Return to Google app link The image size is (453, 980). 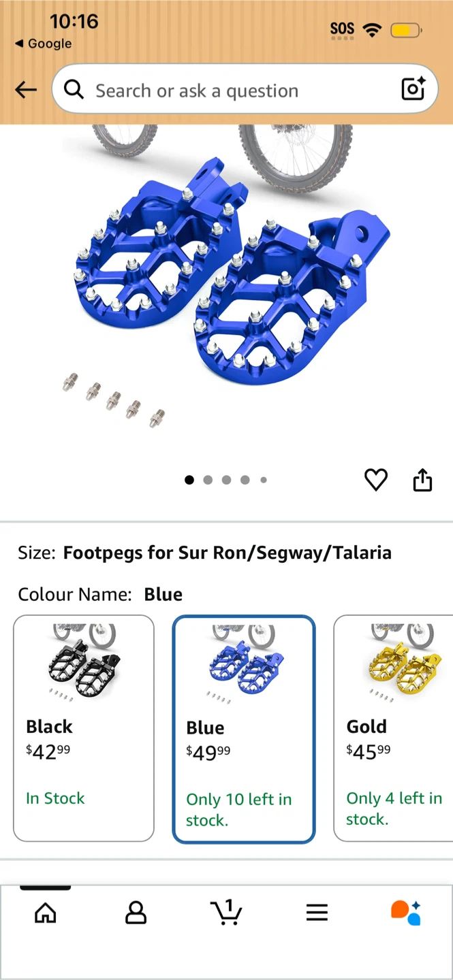(43, 44)
